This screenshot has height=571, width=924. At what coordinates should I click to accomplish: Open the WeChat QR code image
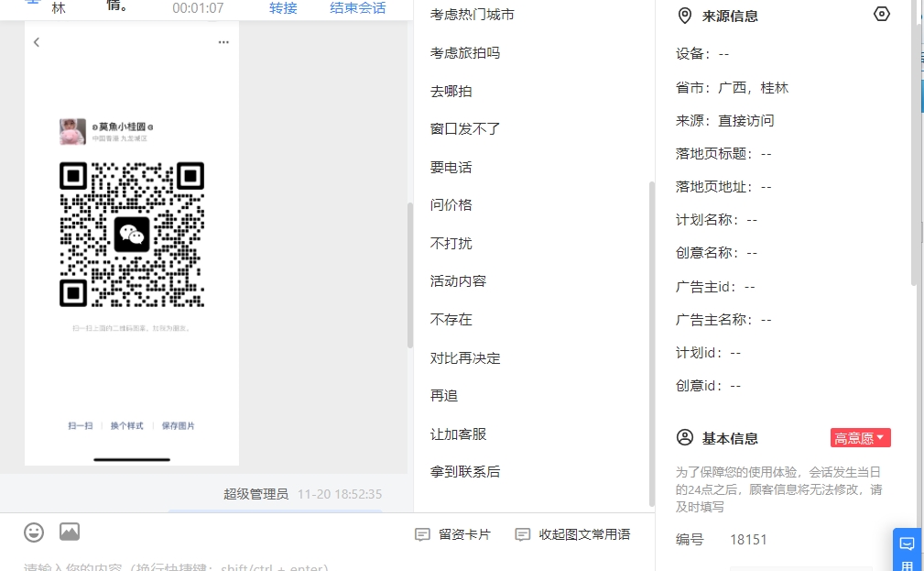(x=132, y=235)
